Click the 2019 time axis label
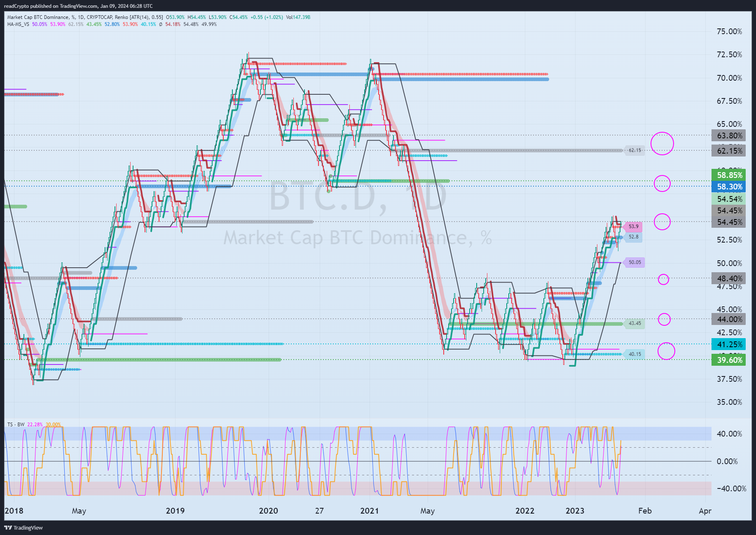 pyautogui.click(x=175, y=511)
